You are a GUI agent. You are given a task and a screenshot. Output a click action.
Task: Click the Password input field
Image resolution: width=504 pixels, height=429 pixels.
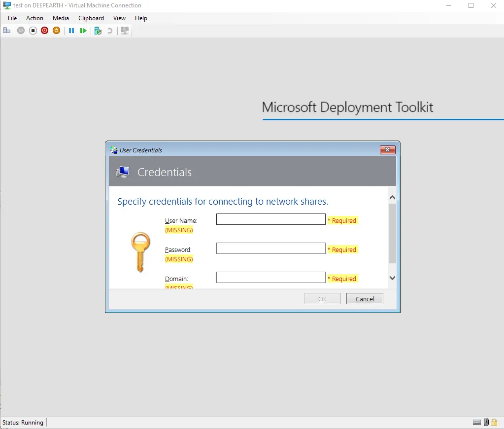[270, 248]
